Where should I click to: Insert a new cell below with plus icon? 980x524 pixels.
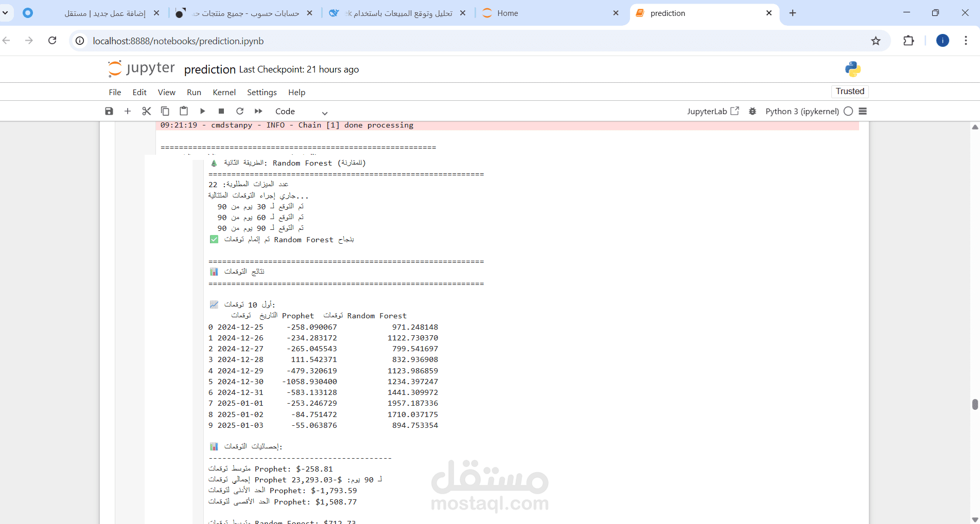(x=128, y=111)
